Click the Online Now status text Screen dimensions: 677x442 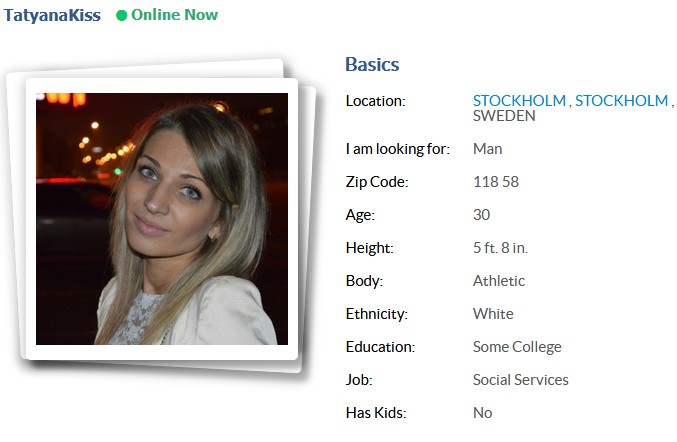pos(174,15)
